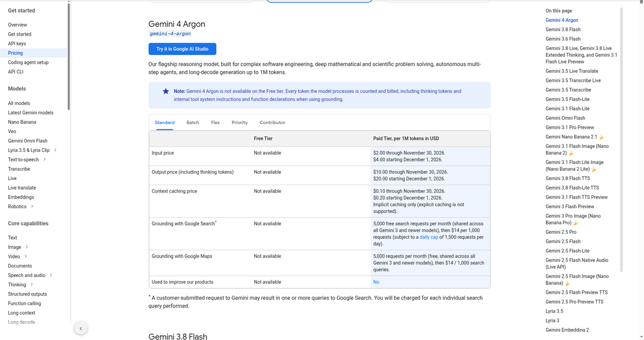Open Long context sidebar page

click(x=22, y=313)
